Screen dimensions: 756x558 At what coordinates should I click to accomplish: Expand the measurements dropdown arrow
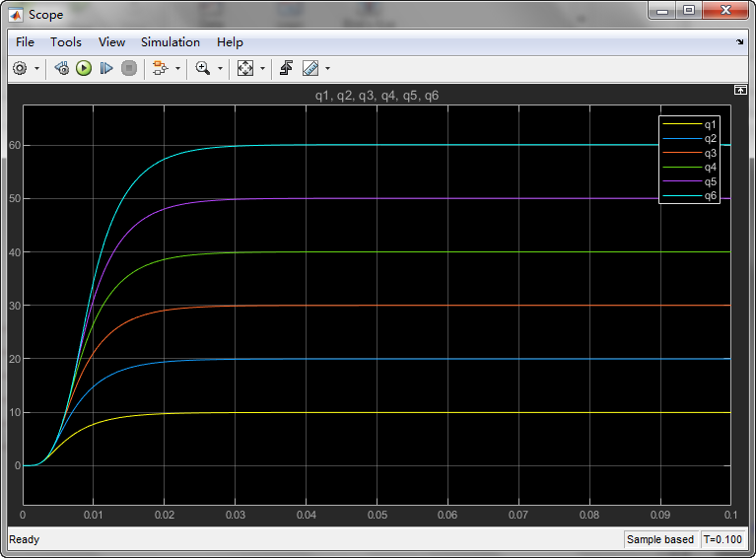pyautogui.click(x=327, y=68)
